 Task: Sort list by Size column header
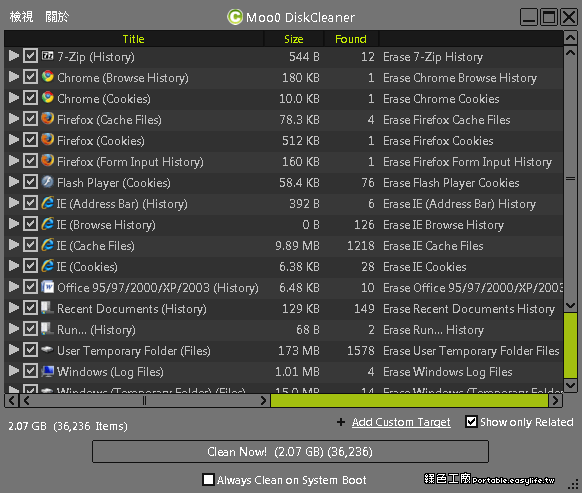coord(294,39)
